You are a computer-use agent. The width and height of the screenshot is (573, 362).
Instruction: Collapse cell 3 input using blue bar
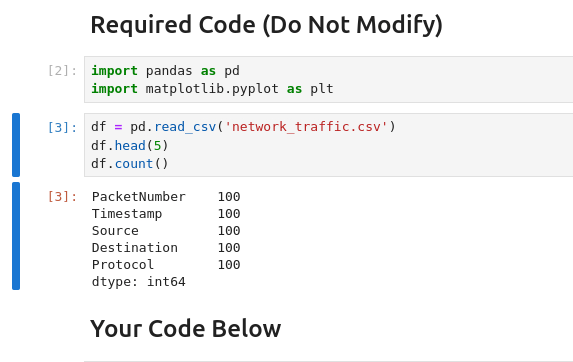click(16, 145)
